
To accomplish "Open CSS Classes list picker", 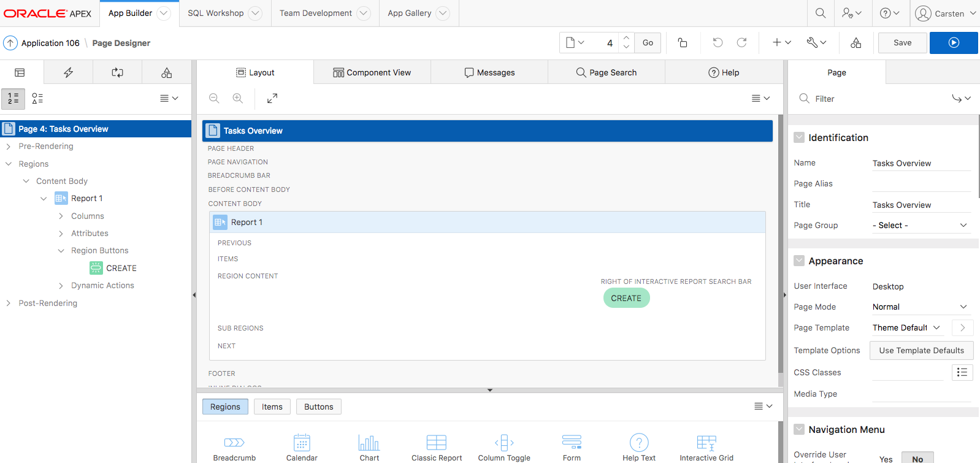I will pyautogui.click(x=962, y=372).
